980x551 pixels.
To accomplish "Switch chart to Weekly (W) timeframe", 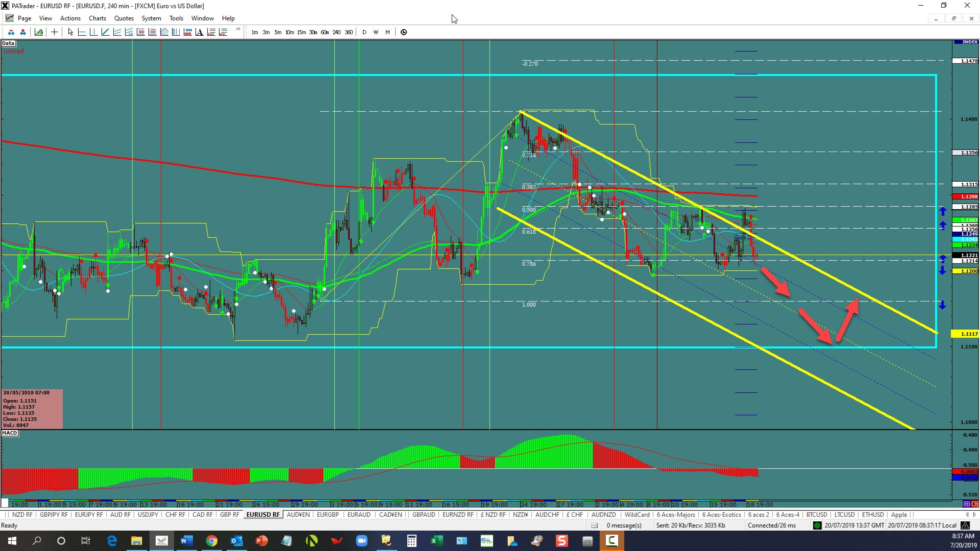I will [x=376, y=32].
